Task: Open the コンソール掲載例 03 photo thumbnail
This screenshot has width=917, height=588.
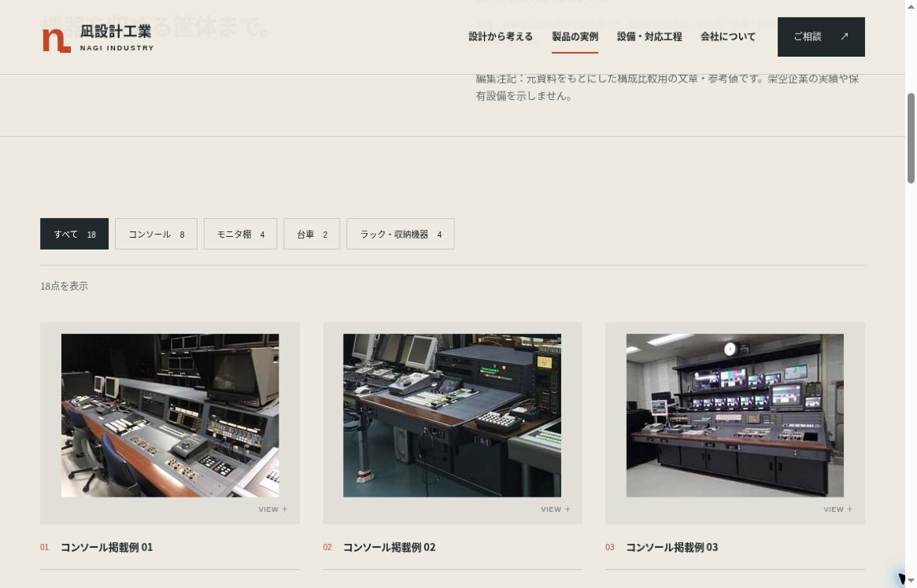Action: 735,416
